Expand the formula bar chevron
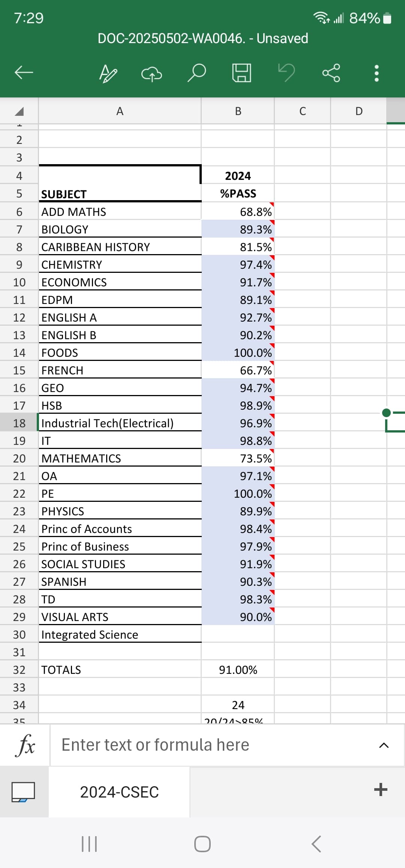 point(384,745)
